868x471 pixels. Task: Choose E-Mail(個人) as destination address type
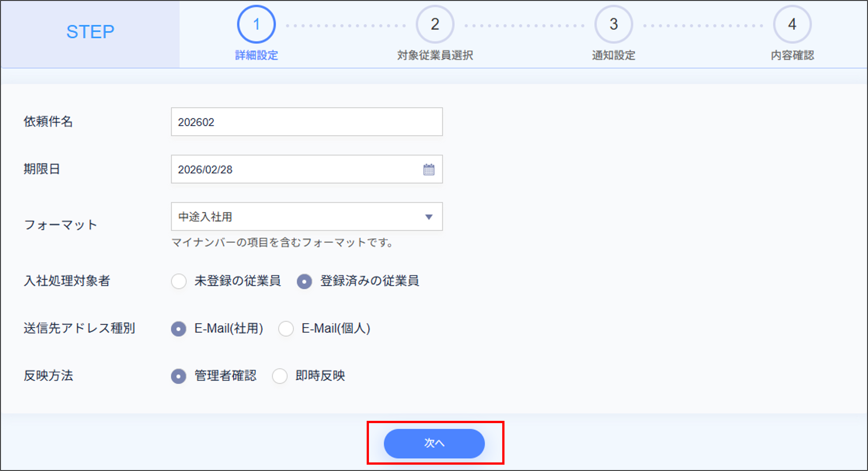point(286,329)
